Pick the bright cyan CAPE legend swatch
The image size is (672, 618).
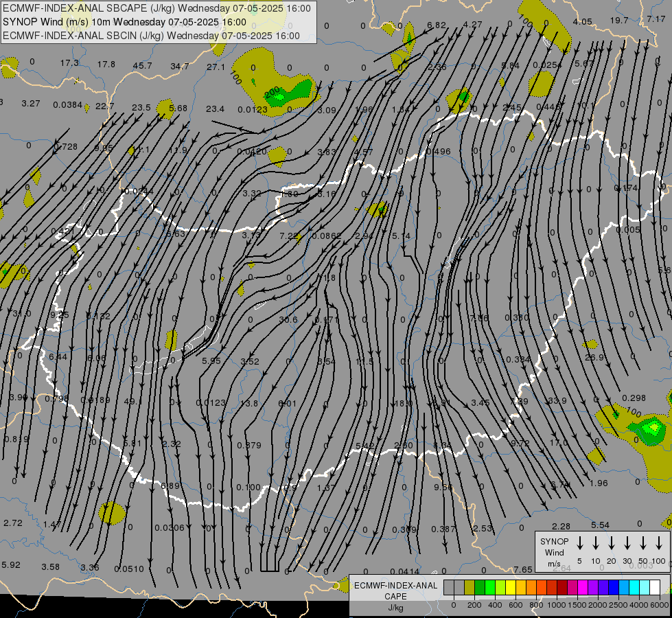(634, 587)
